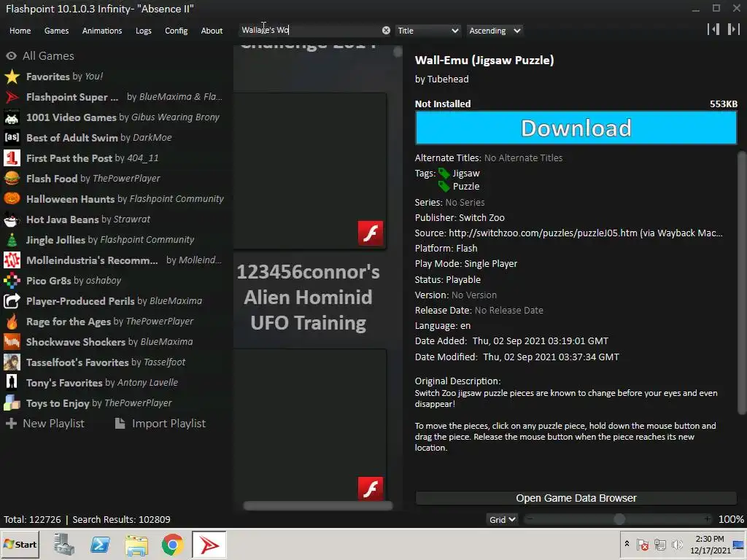Screen dimensions: 747x560
Task: Click the Flash logo on the upper game thumbnail
Action: click(x=371, y=233)
